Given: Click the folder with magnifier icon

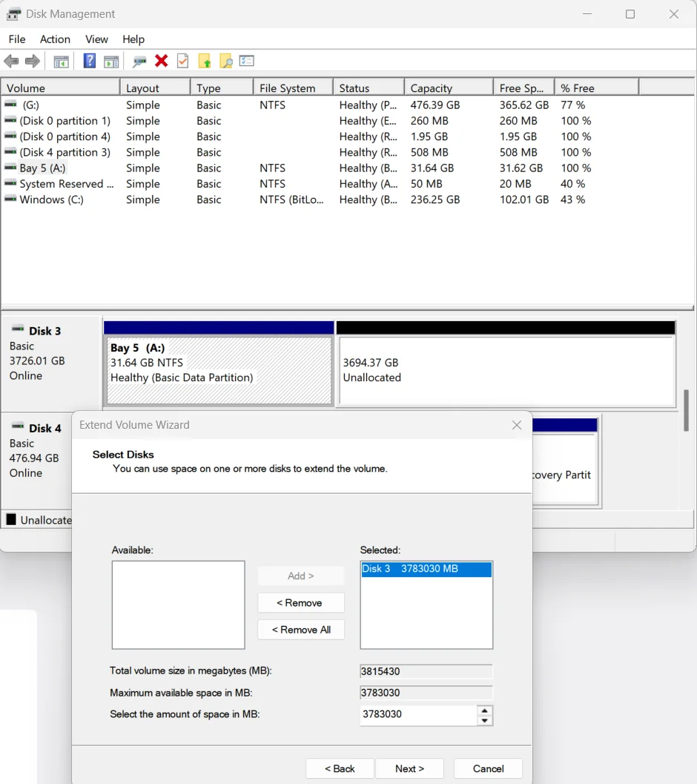Looking at the screenshot, I should (226, 61).
